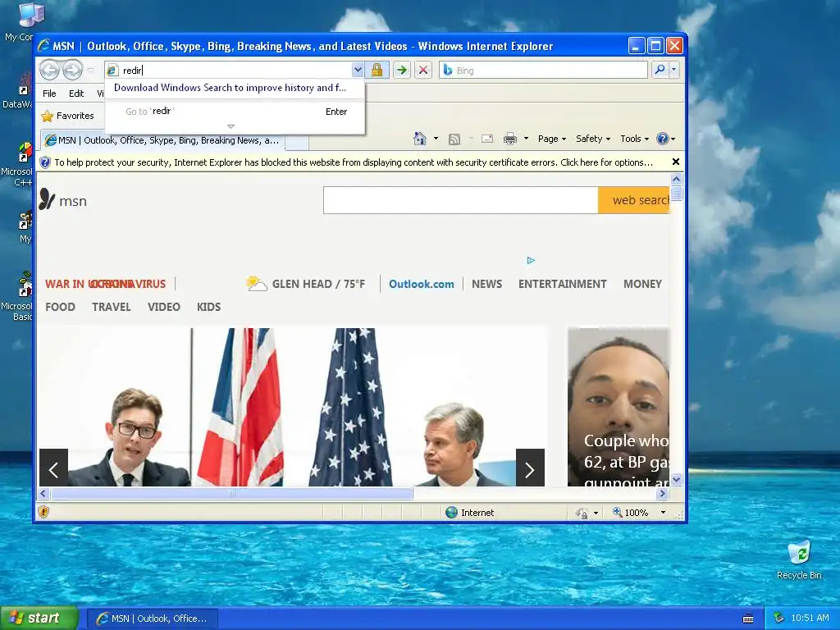Open the Tools menu
This screenshot has height=630, width=840.
coord(634,139)
